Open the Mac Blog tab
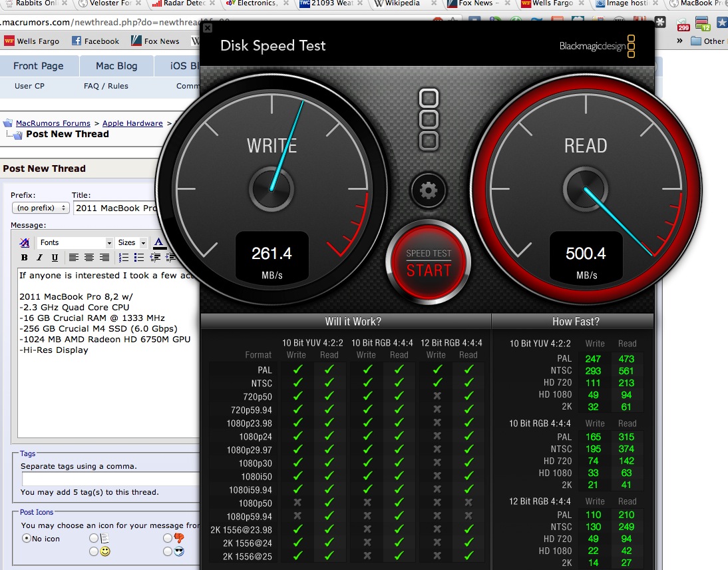Screen dimensions: 728x570 116,66
